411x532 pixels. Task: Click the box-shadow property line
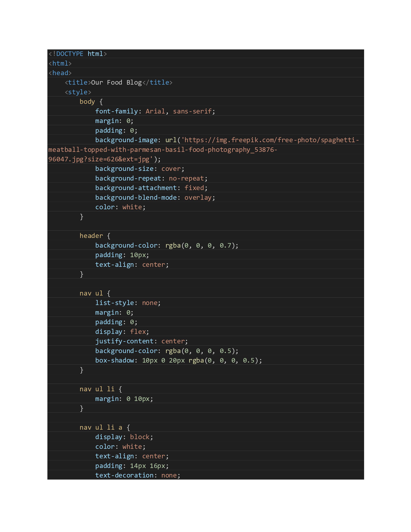click(178, 360)
